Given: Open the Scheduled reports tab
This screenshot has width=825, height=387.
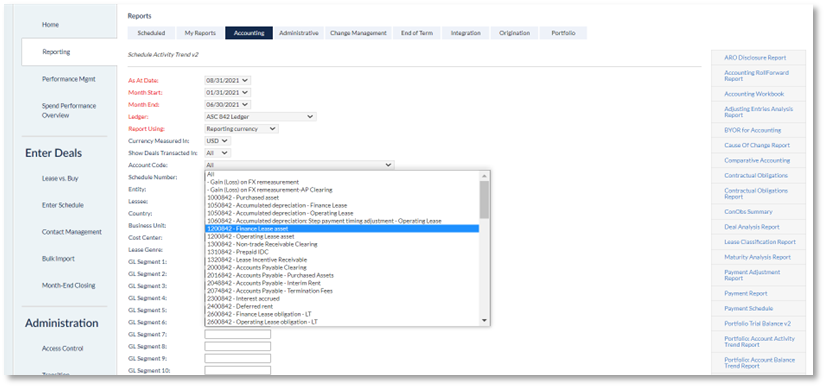Looking at the screenshot, I should pos(152,33).
